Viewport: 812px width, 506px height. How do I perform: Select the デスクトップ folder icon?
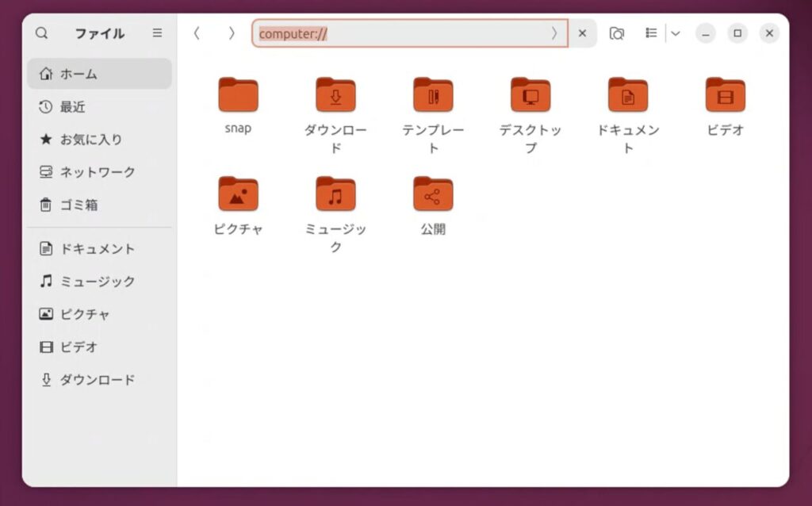tap(530, 95)
